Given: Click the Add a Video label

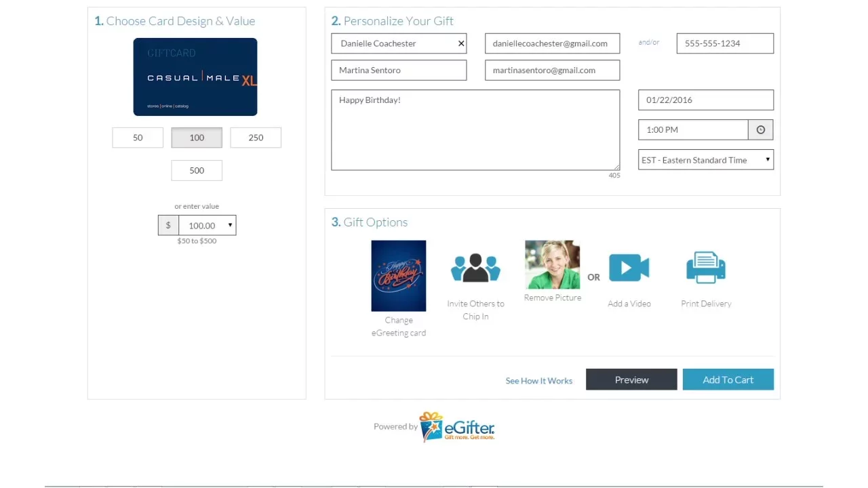Looking at the screenshot, I should pos(629,304).
